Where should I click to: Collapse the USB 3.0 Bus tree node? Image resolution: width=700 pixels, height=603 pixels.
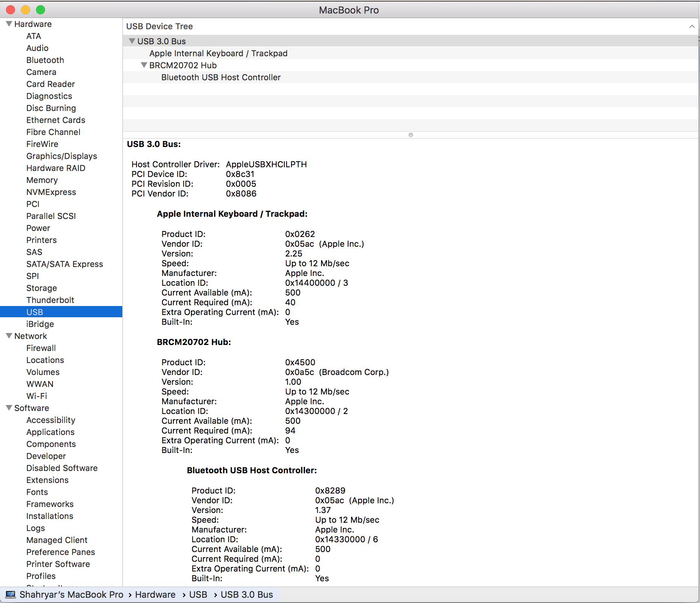132,41
